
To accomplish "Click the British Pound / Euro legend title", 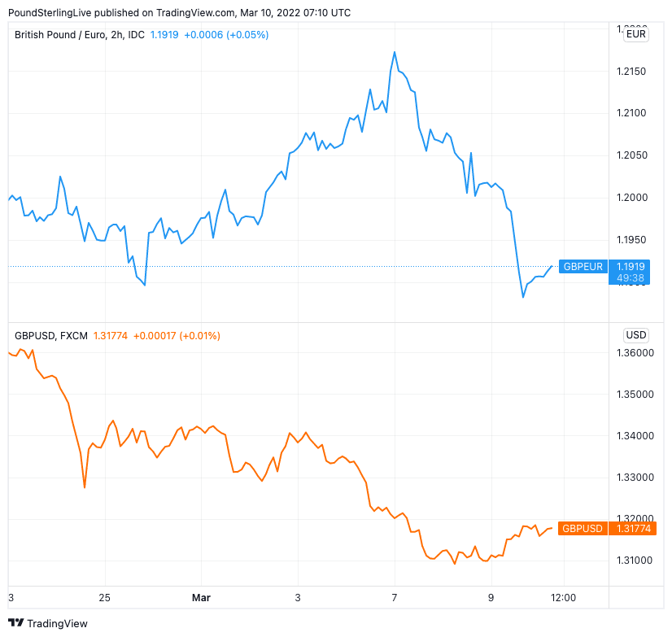I will click(x=80, y=34).
